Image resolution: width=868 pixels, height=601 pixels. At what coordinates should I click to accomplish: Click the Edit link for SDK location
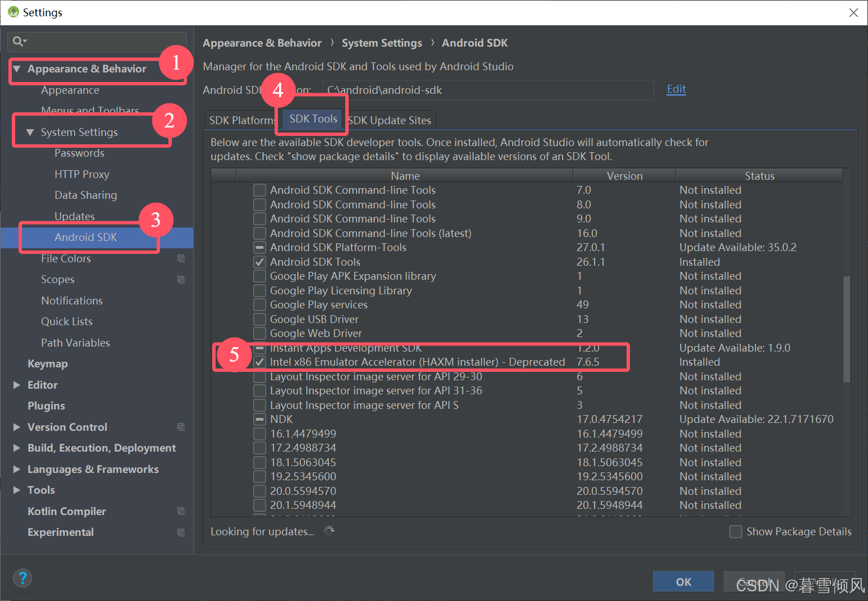[676, 89]
